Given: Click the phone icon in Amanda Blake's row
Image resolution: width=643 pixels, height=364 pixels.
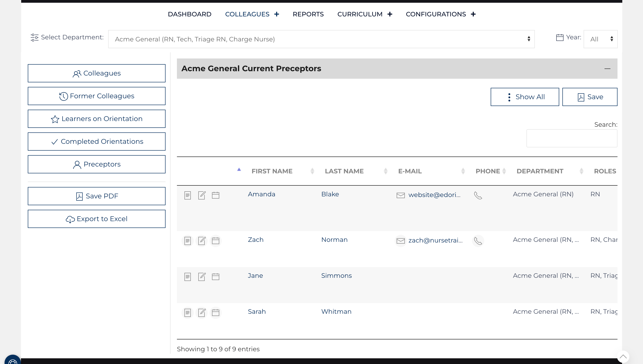Looking at the screenshot, I should [x=478, y=195].
